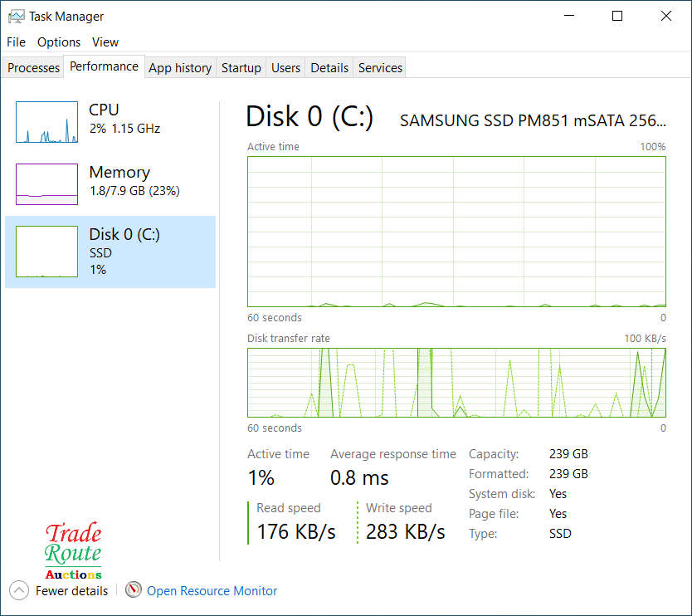
Task: Click the Fewer details chevron icon
Action: coord(19,590)
